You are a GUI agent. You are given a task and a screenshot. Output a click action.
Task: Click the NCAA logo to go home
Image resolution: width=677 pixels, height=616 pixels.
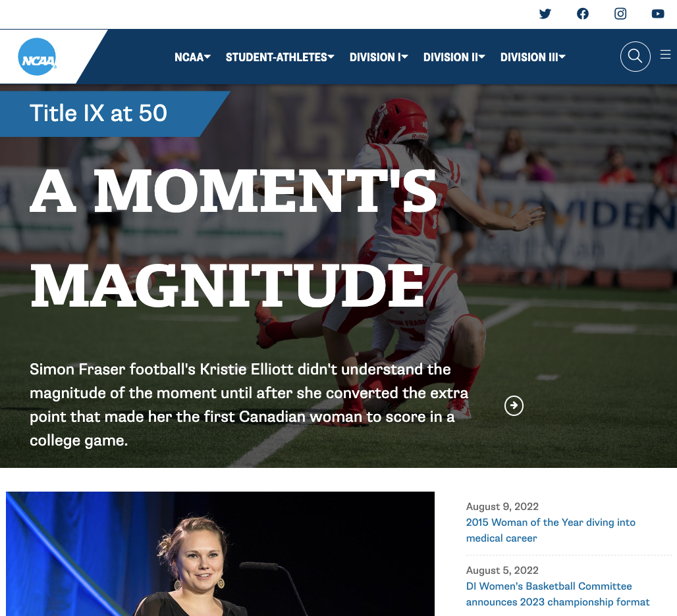(x=37, y=57)
